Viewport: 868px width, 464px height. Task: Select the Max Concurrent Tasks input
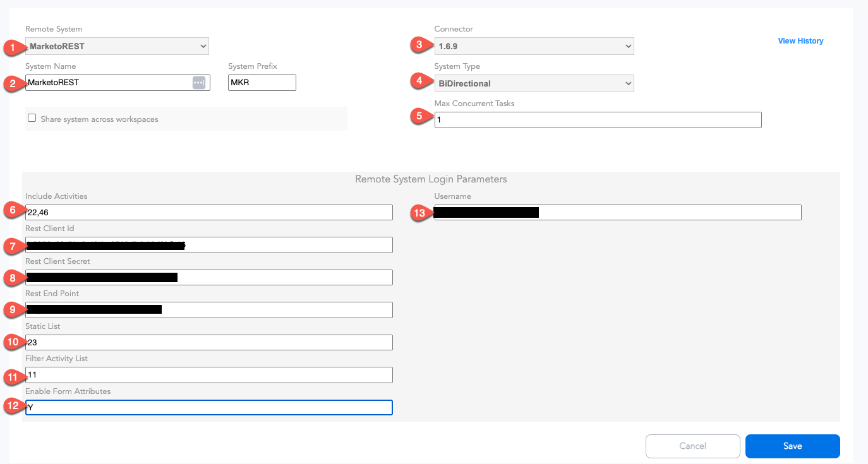tap(598, 120)
